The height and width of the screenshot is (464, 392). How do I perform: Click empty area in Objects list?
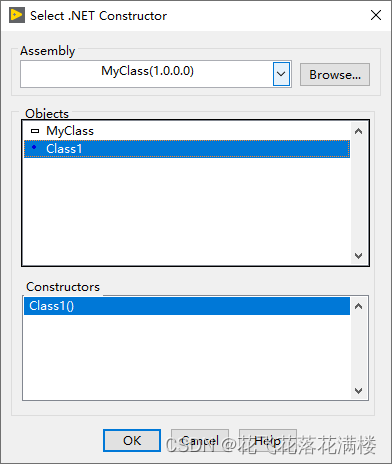point(187,210)
